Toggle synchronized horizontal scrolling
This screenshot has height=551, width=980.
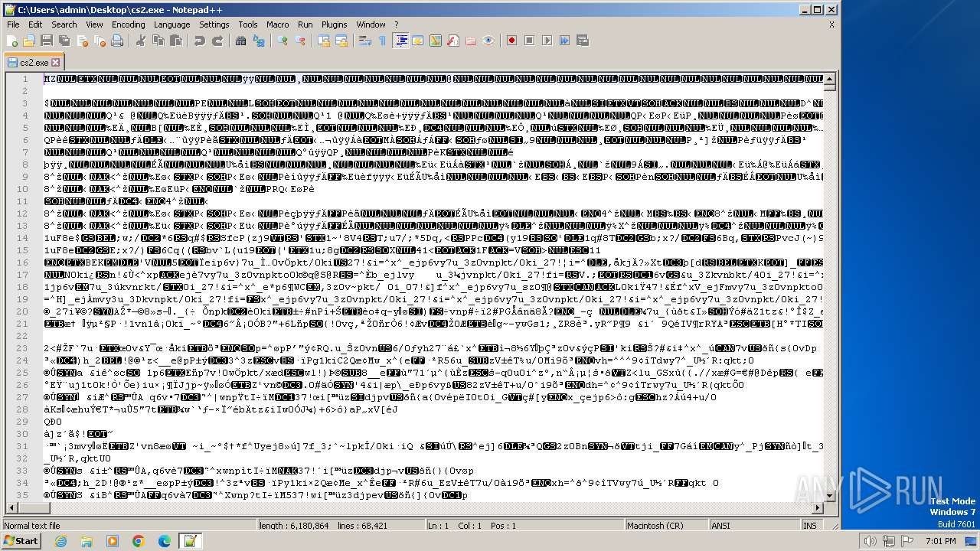341,41
